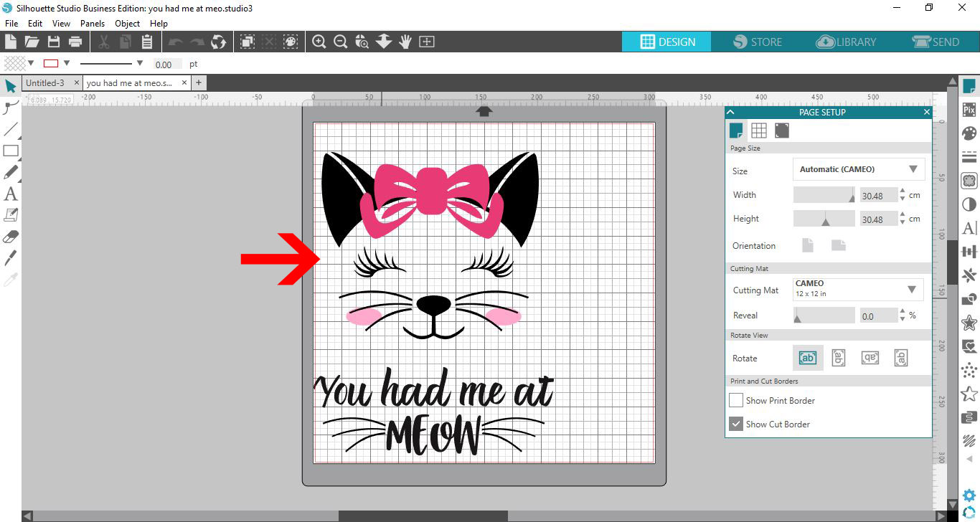
Task: Switch to the DESIGN view
Action: point(666,42)
